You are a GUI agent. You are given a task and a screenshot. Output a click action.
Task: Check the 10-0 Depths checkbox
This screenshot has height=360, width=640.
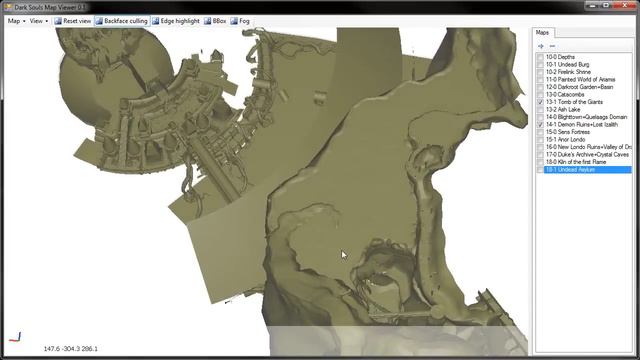[x=540, y=57]
